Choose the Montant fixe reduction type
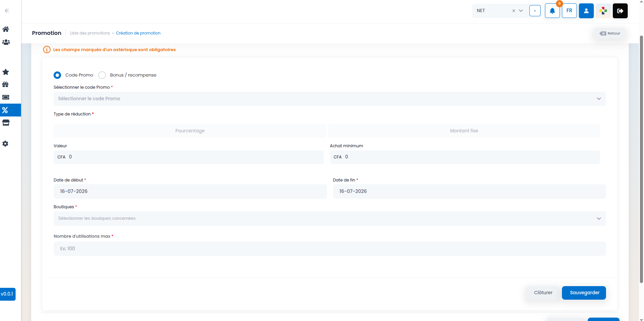The image size is (644, 321). (x=464, y=131)
